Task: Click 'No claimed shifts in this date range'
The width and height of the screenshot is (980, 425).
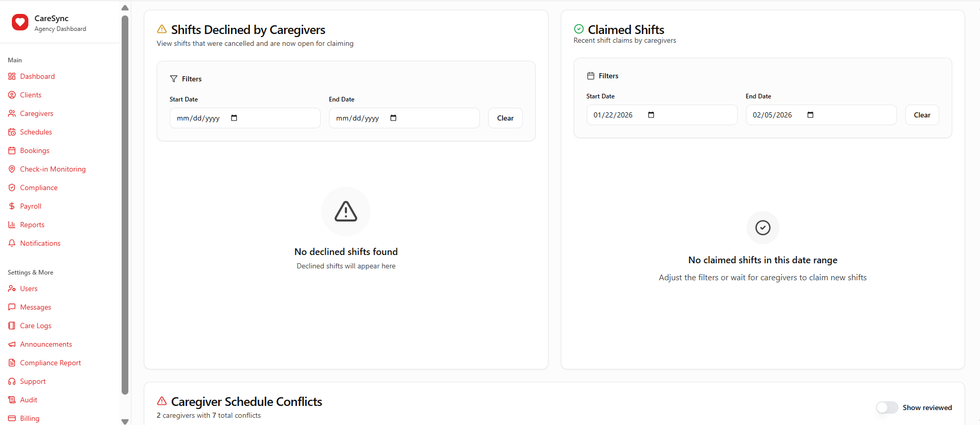Action: tap(762, 260)
